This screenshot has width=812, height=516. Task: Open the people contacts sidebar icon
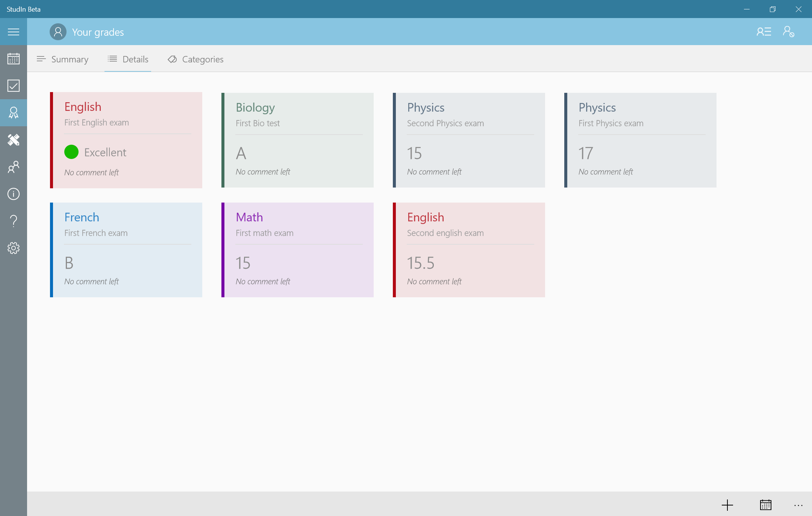coord(14,167)
